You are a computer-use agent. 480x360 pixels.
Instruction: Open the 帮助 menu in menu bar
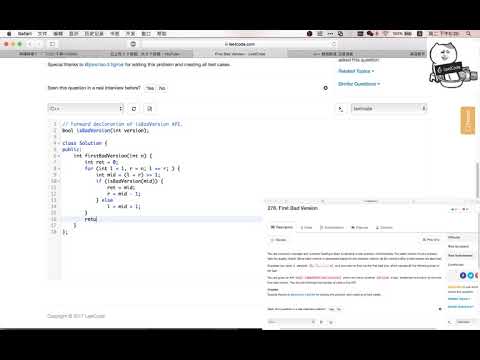[162, 34]
